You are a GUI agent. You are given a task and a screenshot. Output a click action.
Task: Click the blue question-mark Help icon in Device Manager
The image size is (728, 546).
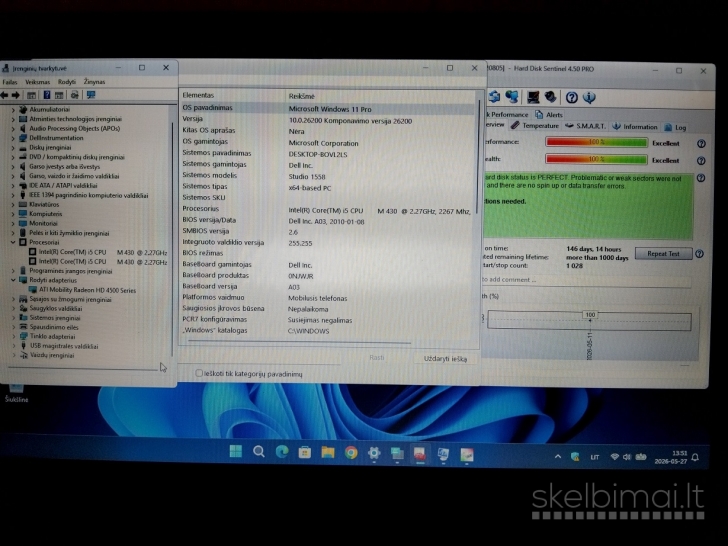46,95
